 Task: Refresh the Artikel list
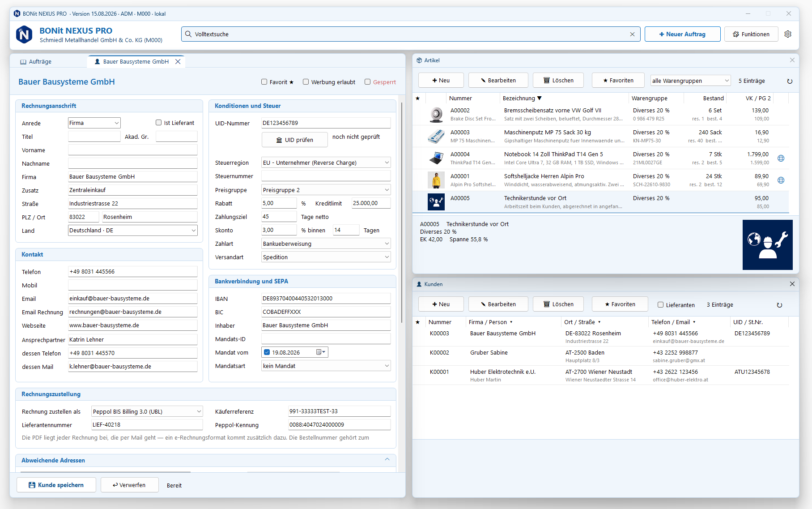(790, 81)
